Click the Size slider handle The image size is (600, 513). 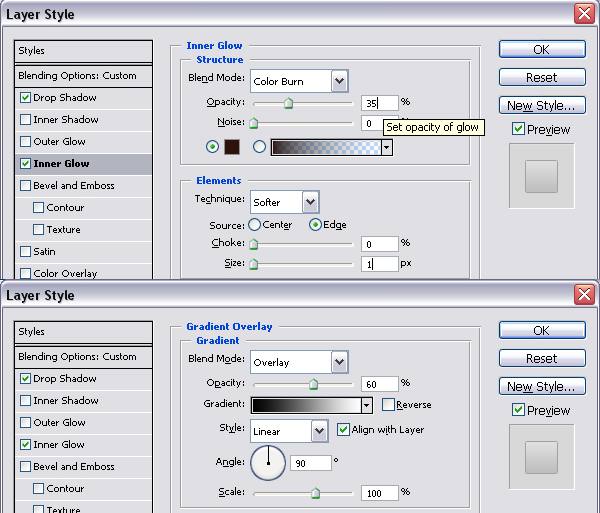pos(253,264)
